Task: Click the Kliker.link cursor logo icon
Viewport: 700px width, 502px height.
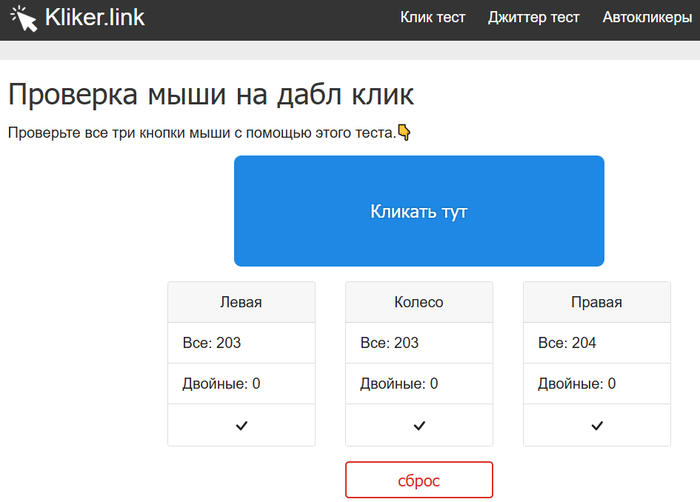Action: 24,18
